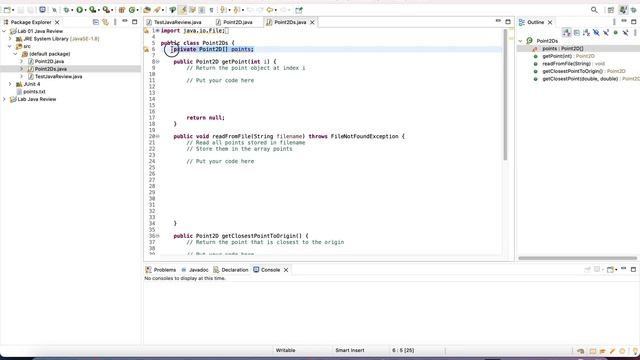The width and height of the screenshot is (640, 360).
Task: Click the warning marker on line 6
Action: coord(146,49)
